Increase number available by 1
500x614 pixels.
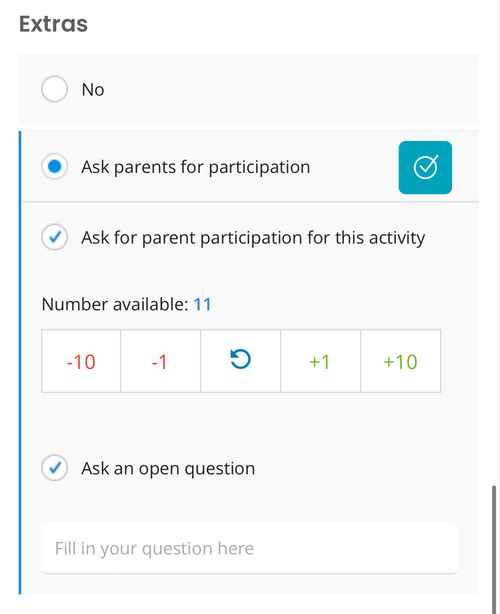pyautogui.click(x=320, y=361)
